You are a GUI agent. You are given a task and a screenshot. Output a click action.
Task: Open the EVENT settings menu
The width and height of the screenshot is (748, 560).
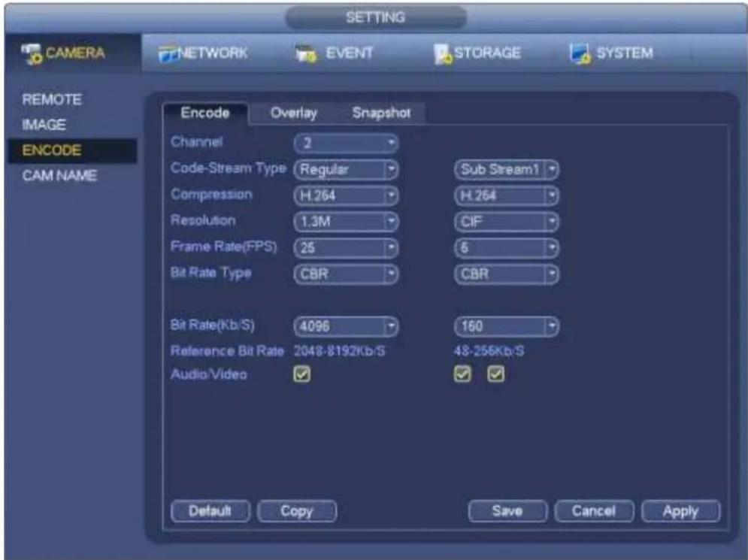pyautogui.click(x=334, y=53)
